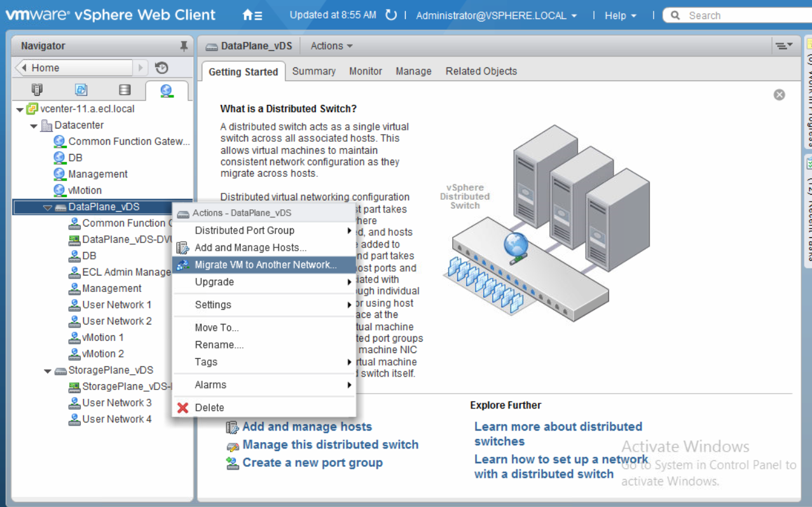Select the Networking inventory icon
The height and width of the screenshot is (507, 812).
(x=166, y=90)
